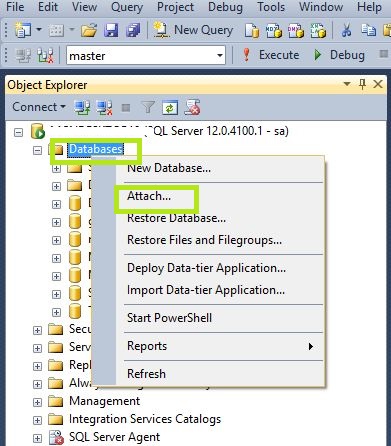Choose Restore Database... in context menu
391x446 pixels.
(x=176, y=218)
